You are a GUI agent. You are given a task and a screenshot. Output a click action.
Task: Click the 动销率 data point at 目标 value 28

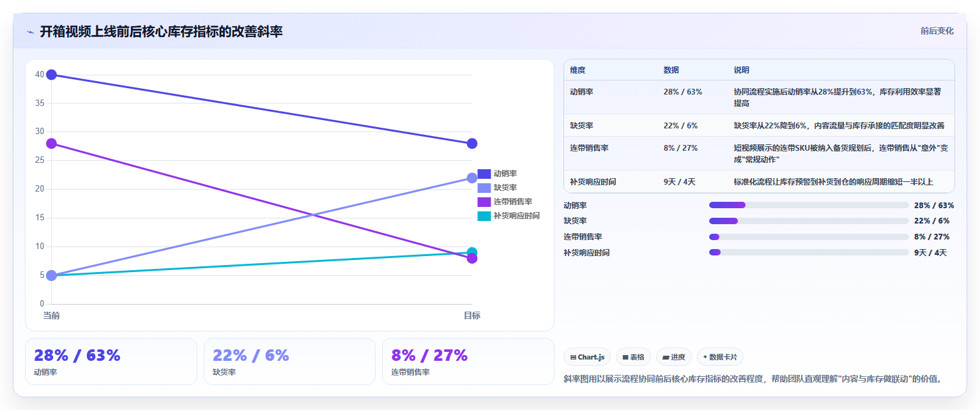tap(472, 143)
